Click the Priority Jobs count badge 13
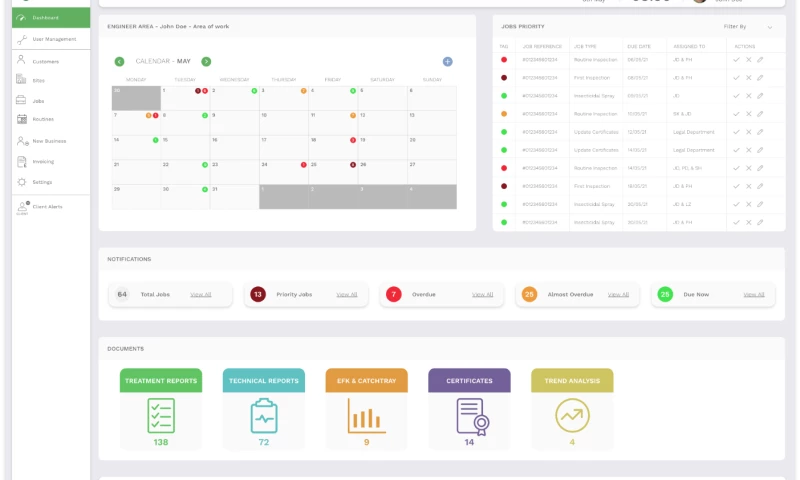 tap(258, 294)
